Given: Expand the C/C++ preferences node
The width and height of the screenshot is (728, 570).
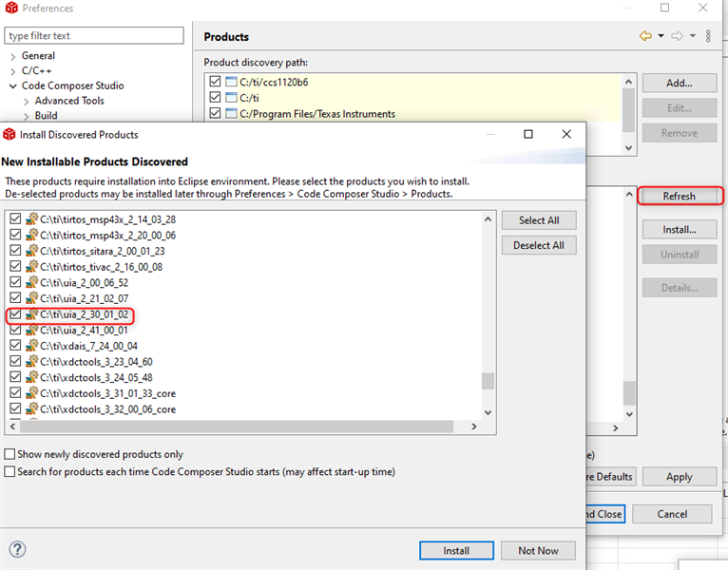Looking at the screenshot, I should 13,71.
